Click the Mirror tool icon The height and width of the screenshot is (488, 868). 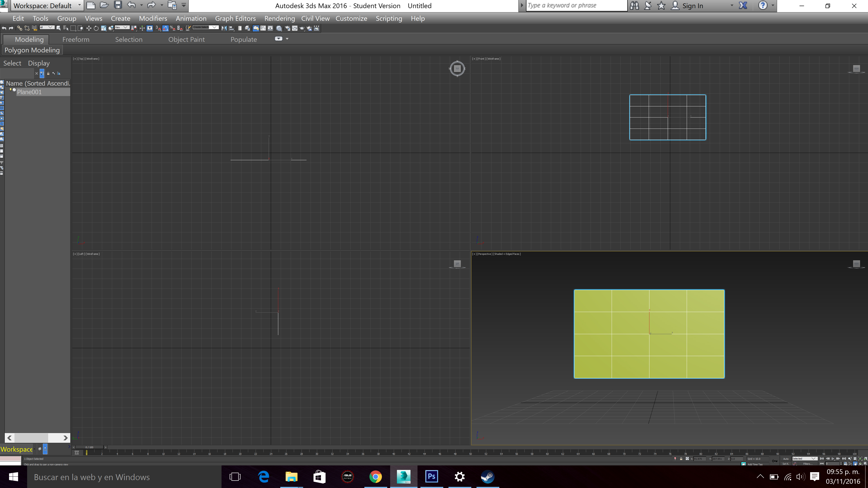(224, 28)
